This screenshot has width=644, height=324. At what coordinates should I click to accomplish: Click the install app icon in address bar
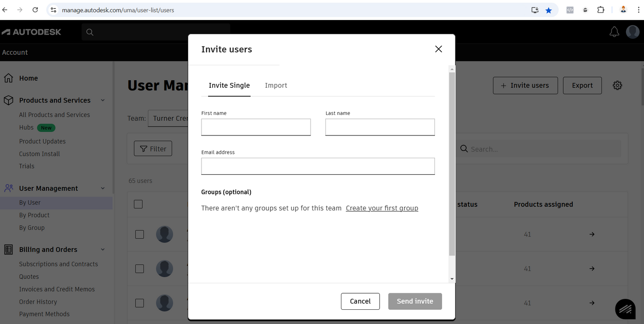pyautogui.click(x=535, y=10)
